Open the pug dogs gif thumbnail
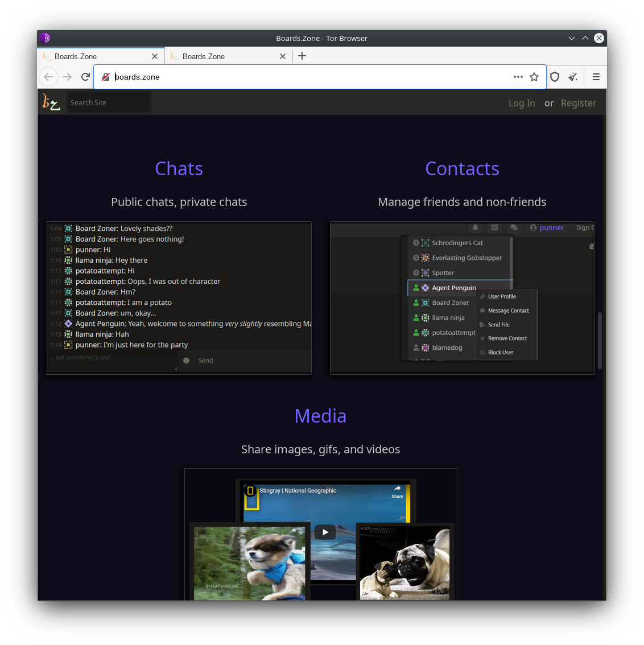The image size is (644, 645). (404, 563)
